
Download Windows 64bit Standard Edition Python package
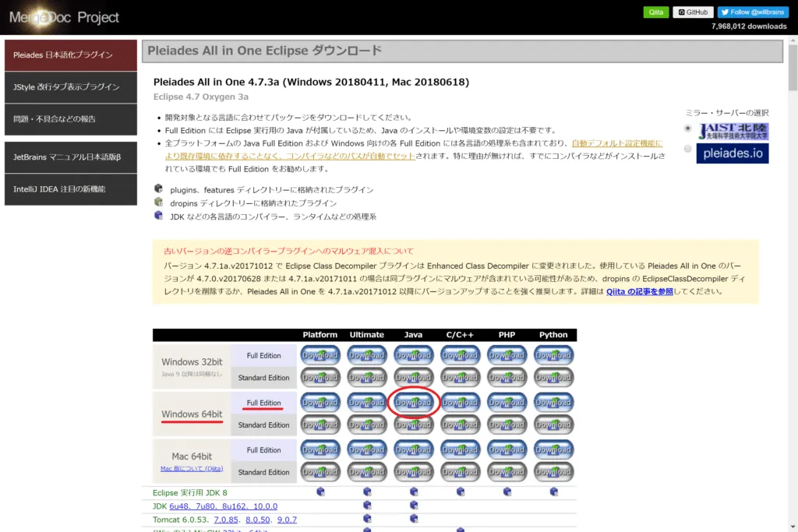pyautogui.click(x=554, y=425)
